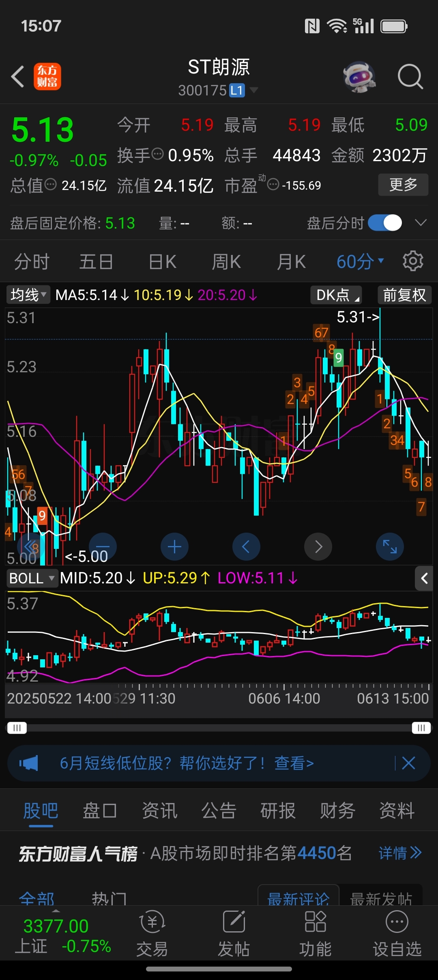Tap the double-left arrow chart button

[x=30, y=546]
